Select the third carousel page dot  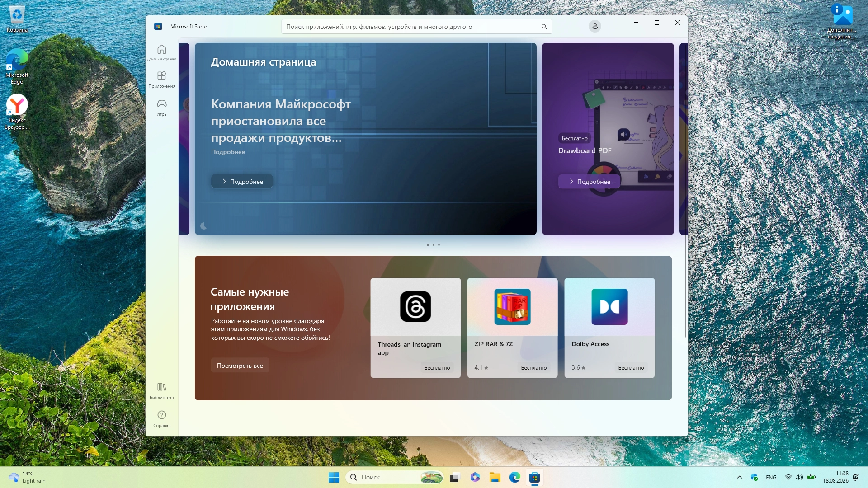pos(439,245)
